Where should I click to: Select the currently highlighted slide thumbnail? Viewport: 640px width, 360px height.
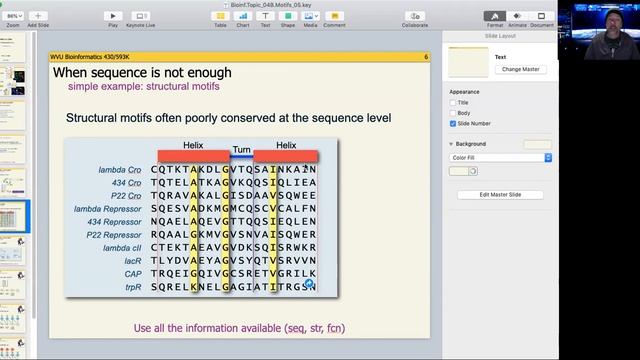point(13,216)
